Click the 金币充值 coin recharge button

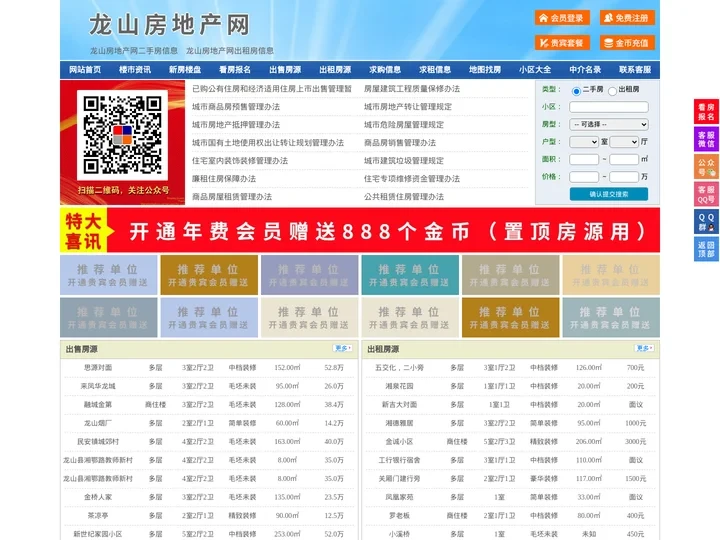(x=627, y=43)
